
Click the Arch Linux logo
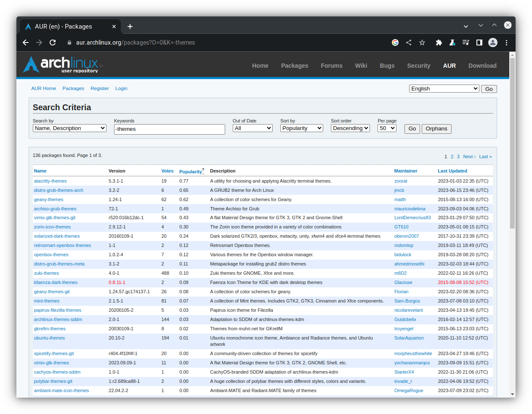pyautogui.click(x=62, y=65)
